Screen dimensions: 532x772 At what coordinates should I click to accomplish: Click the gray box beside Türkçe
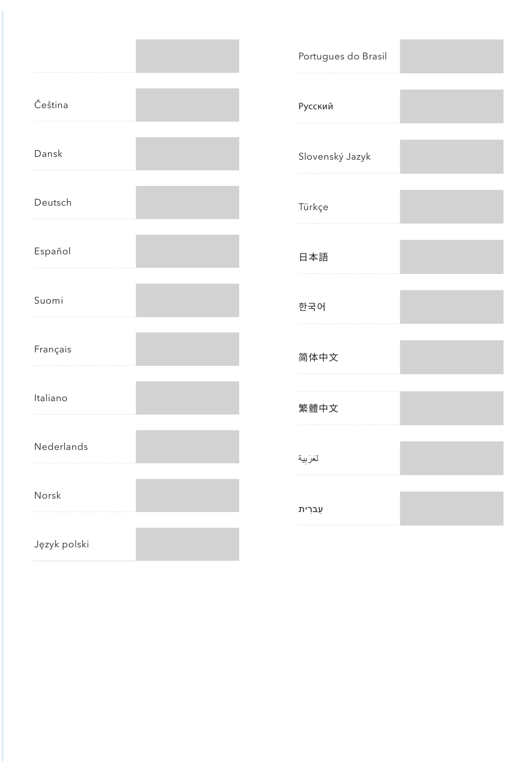[x=452, y=207]
